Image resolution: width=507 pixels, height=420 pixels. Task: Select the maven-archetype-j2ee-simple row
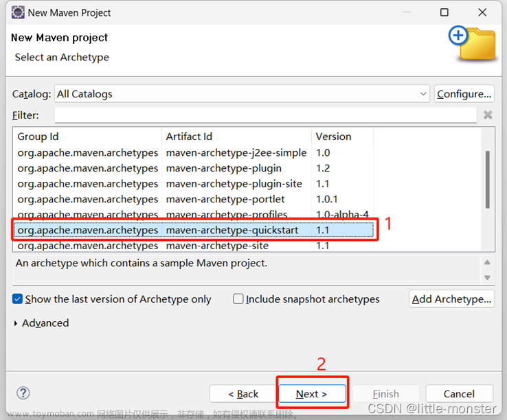click(x=193, y=153)
